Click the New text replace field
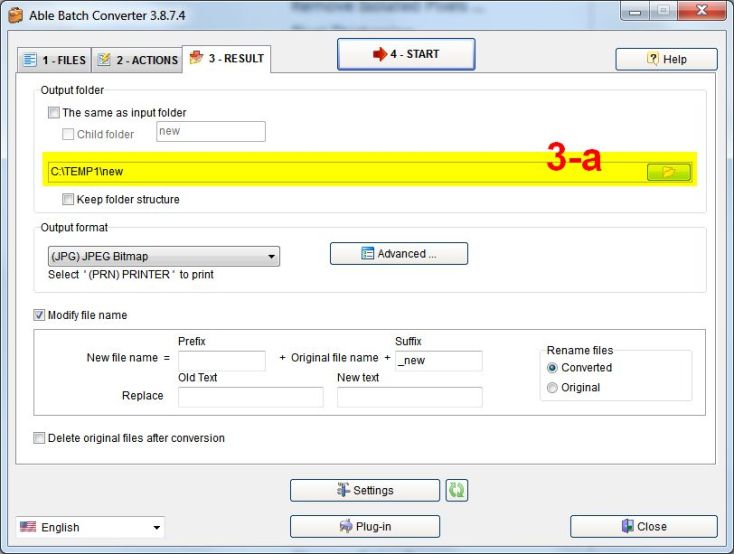This screenshot has width=734, height=554. (x=410, y=397)
